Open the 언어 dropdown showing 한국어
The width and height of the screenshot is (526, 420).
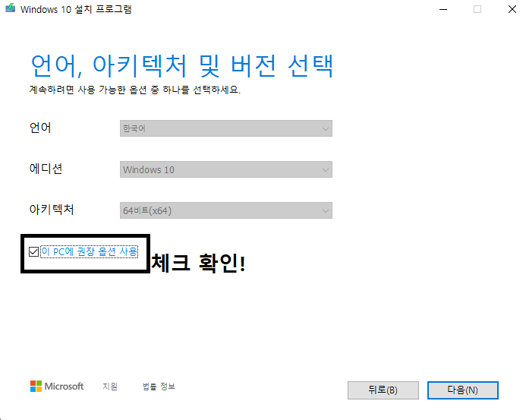coord(226,128)
